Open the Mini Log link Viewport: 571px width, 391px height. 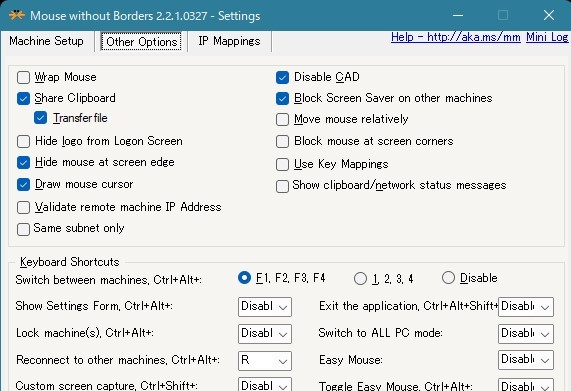click(547, 37)
